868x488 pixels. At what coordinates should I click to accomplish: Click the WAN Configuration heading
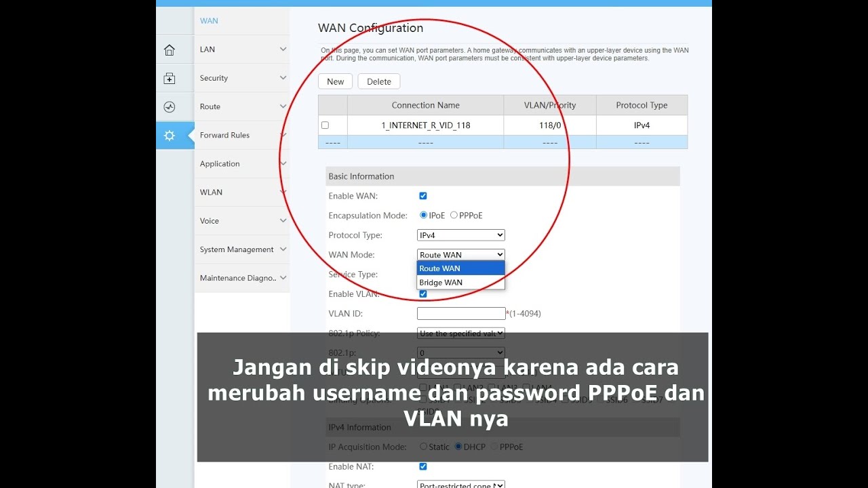(370, 28)
